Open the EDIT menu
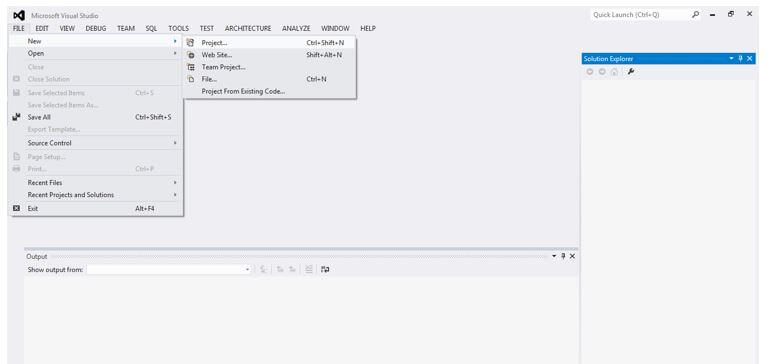Viewport: 768px width, 364px height. coord(42,28)
